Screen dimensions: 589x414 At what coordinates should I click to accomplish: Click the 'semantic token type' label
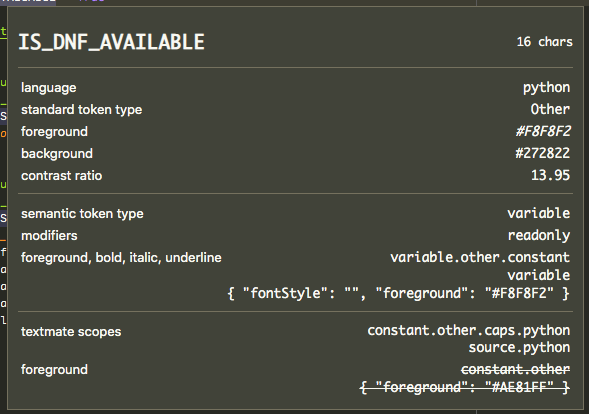coord(82,214)
